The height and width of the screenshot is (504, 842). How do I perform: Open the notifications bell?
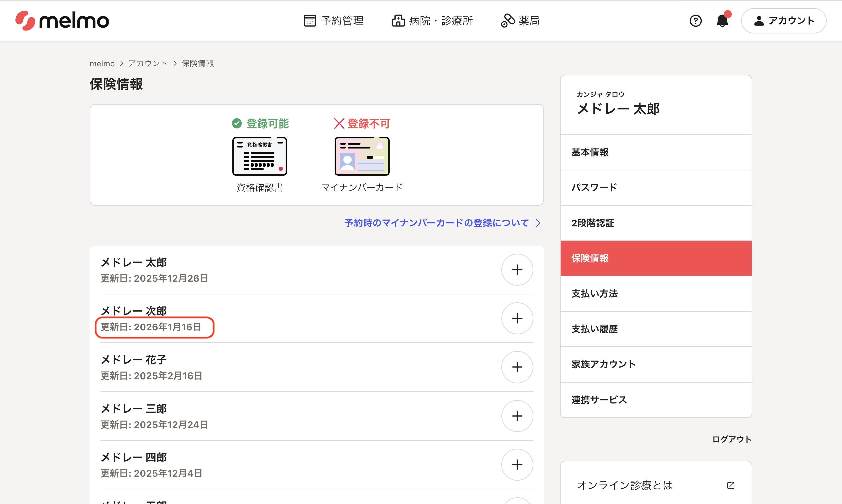pos(722,21)
